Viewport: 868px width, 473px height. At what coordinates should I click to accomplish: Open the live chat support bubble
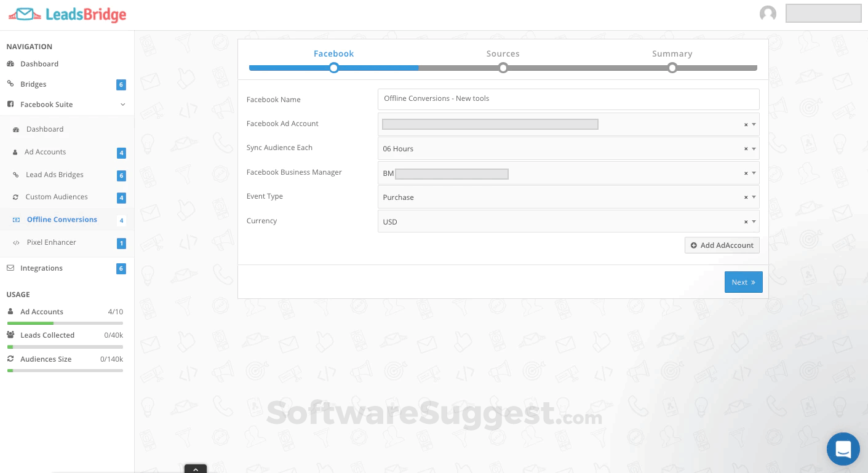[x=843, y=449]
